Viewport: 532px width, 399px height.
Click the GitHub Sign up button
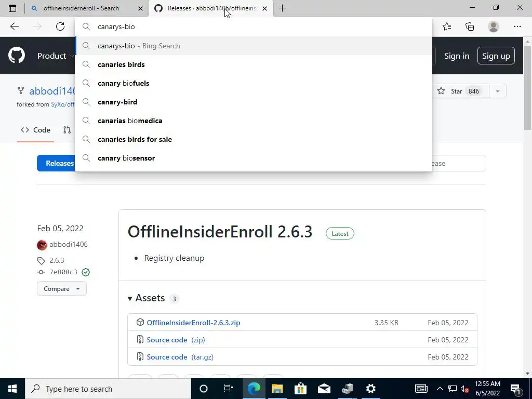pos(496,56)
